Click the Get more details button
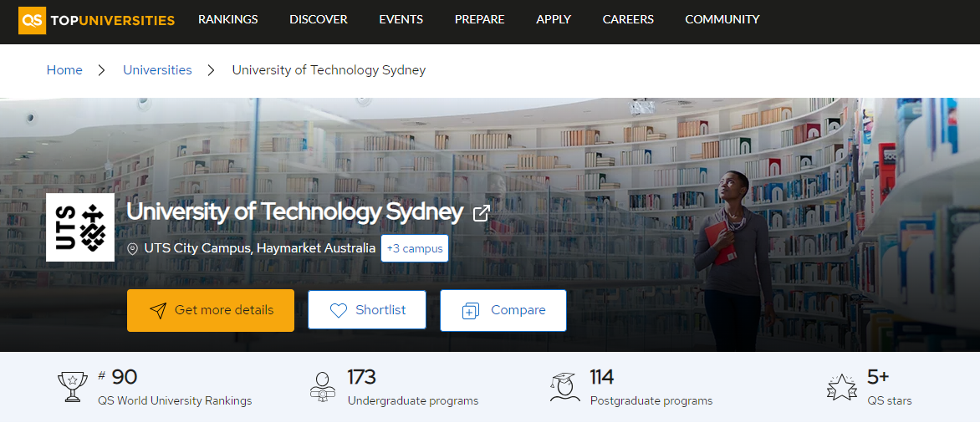 click(x=211, y=310)
